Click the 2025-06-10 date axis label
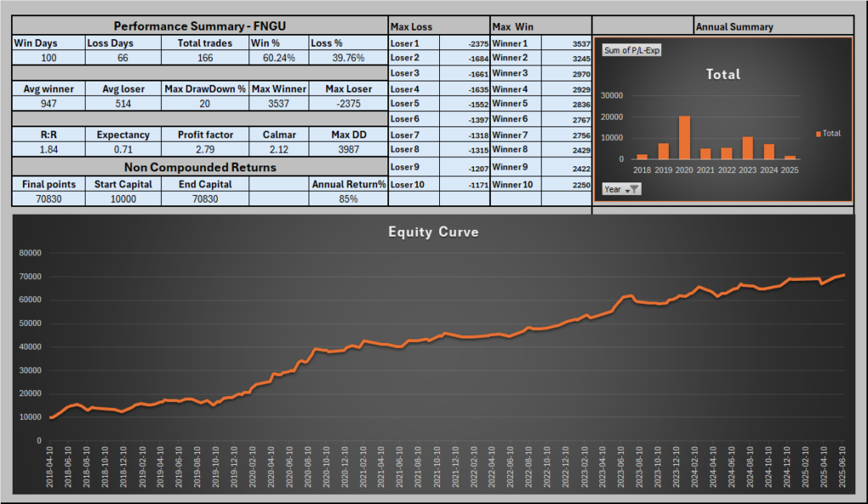 842,467
